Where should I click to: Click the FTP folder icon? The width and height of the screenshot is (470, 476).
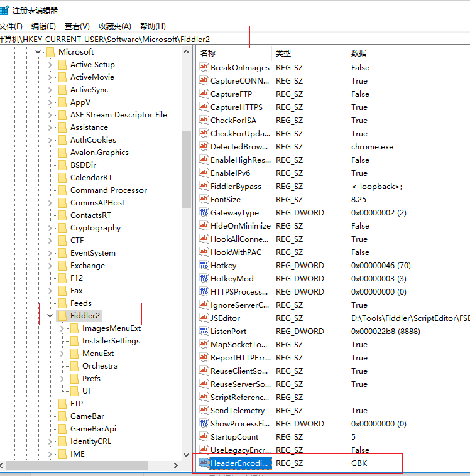(63, 403)
